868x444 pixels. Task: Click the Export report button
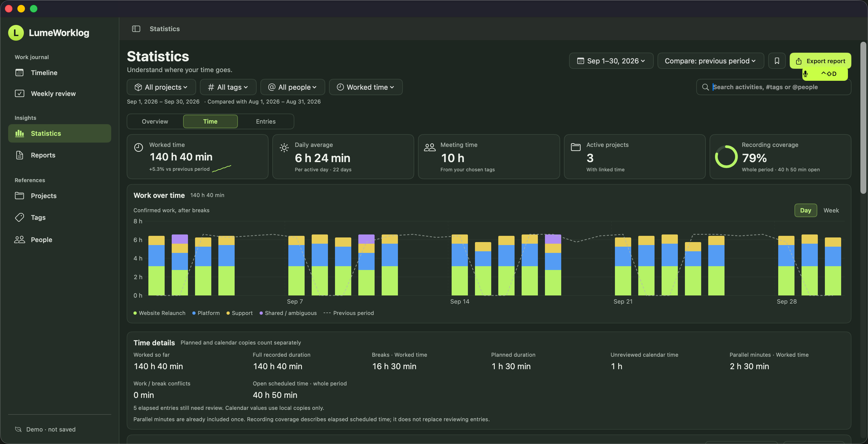(x=820, y=61)
